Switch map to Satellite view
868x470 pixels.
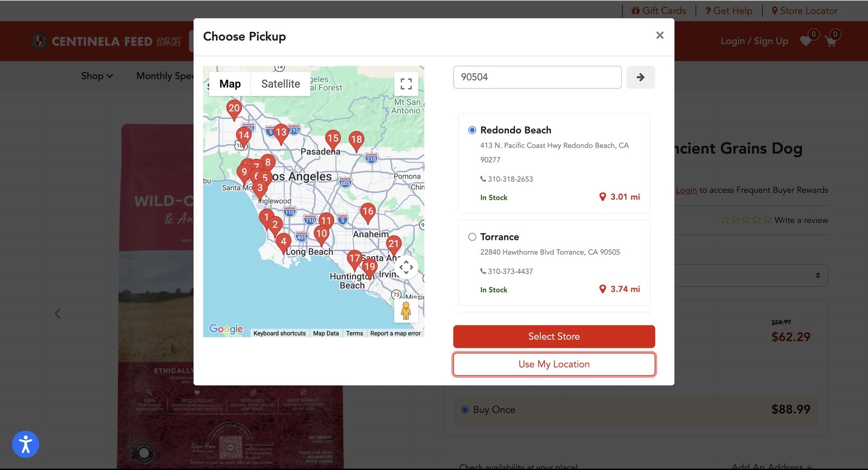280,84
